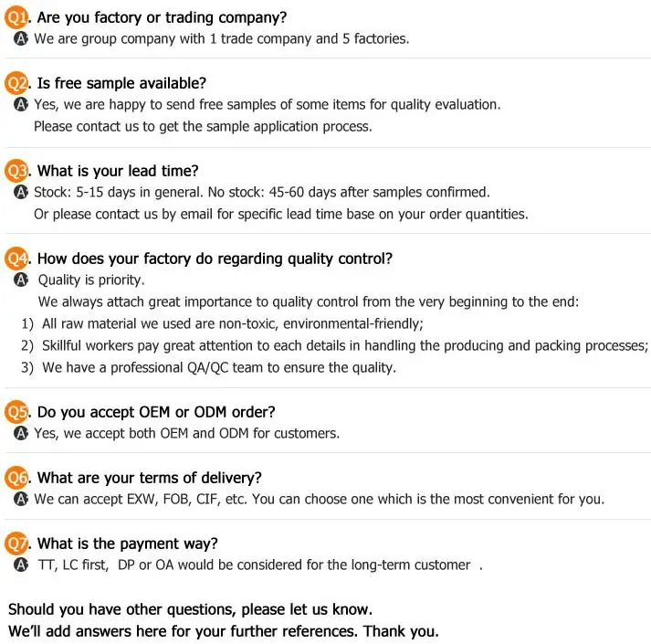The width and height of the screenshot is (651, 644).
Task: Click the orange Q3 badge icon
Action: pos(16,171)
